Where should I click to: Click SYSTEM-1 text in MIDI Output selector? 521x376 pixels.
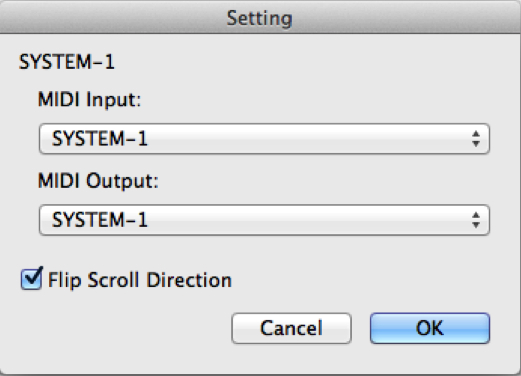(100, 220)
